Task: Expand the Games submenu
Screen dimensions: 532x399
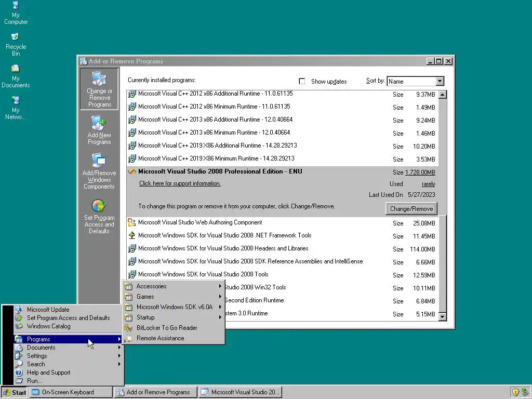Action: point(174,297)
